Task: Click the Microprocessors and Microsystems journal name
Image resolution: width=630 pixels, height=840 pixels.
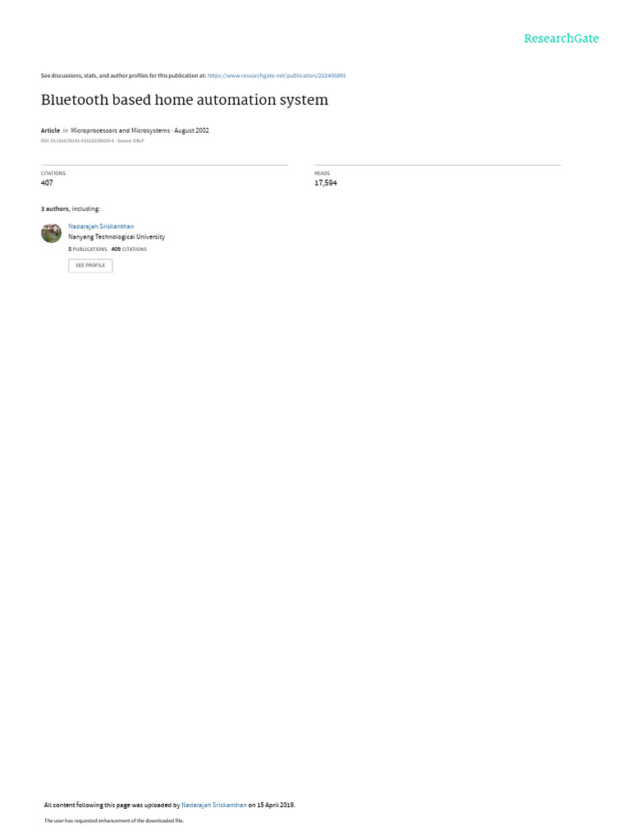Action: click(x=121, y=130)
